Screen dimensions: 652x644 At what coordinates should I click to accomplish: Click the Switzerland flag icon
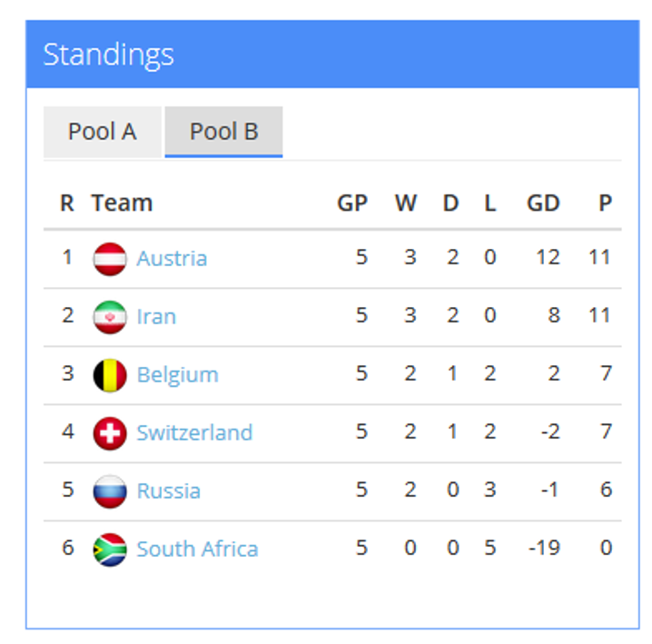(110, 433)
